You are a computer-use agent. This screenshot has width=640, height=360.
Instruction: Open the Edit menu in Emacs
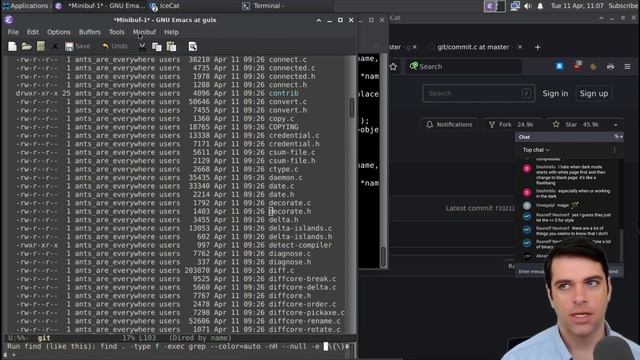(x=33, y=32)
